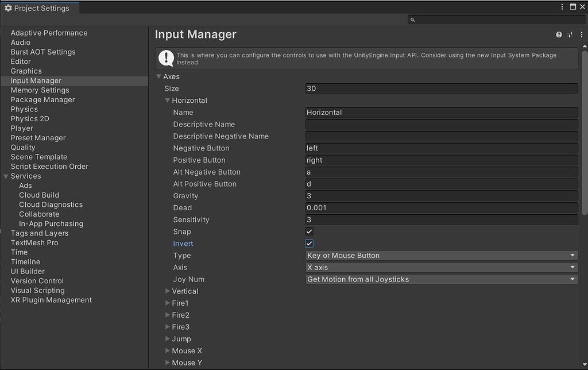
Task: Open the Input Manager help question mark icon
Action: click(x=558, y=34)
